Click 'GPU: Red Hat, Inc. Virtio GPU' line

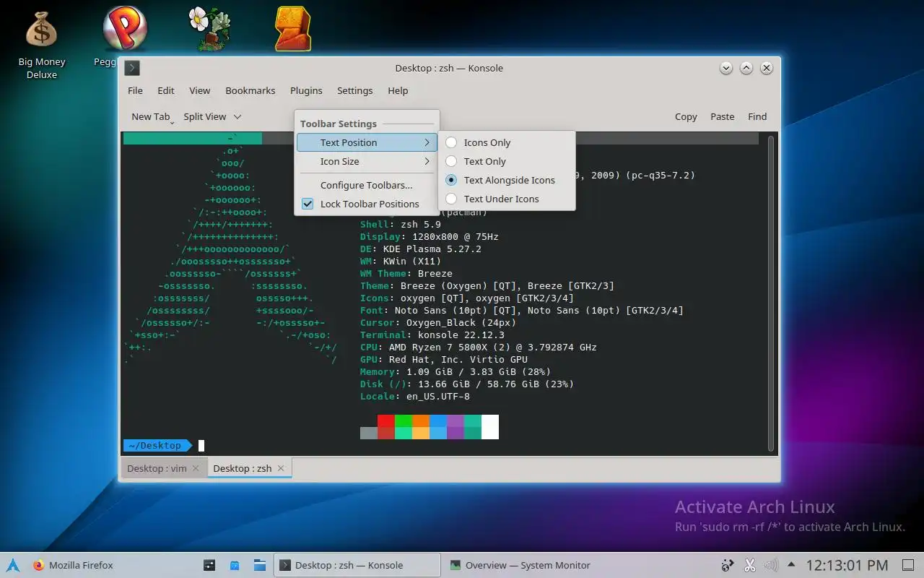coord(444,359)
